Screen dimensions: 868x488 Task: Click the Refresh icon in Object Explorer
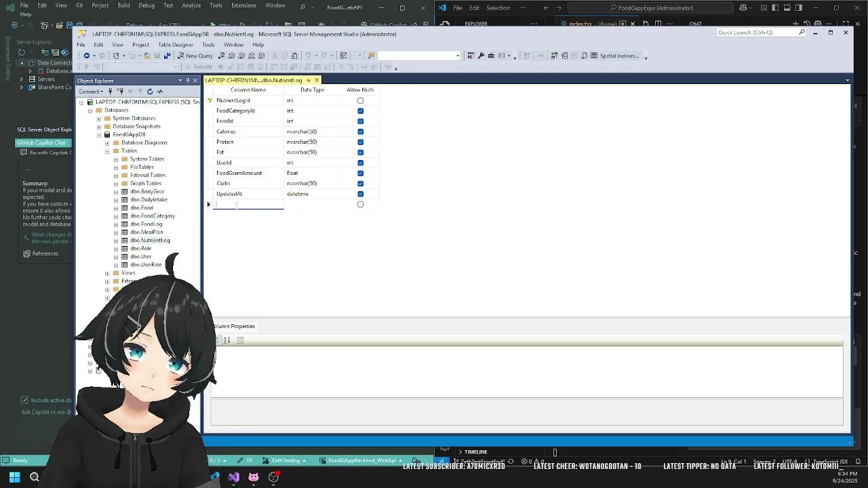pyautogui.click(x=150, y=91)
